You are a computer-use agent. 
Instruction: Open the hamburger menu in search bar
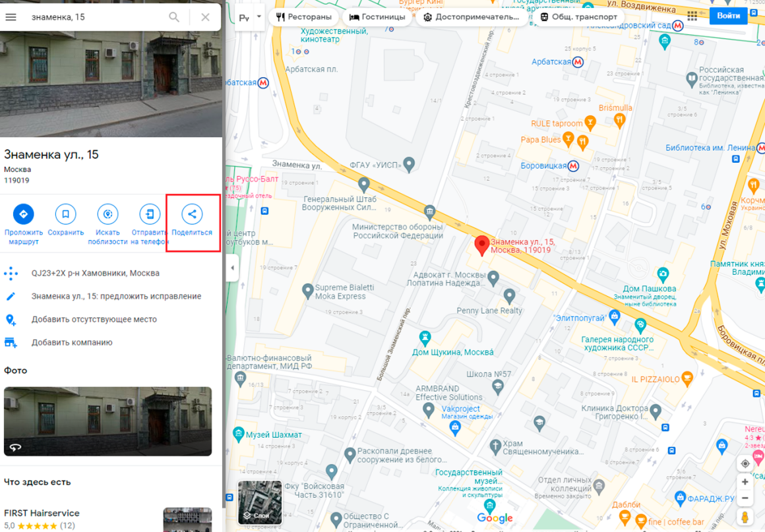[x=11, y=17]
